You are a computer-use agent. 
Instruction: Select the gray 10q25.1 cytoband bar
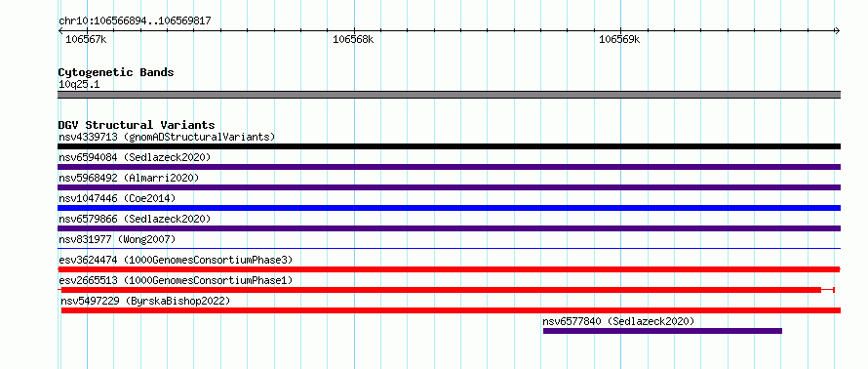click(x=449, y=95)
